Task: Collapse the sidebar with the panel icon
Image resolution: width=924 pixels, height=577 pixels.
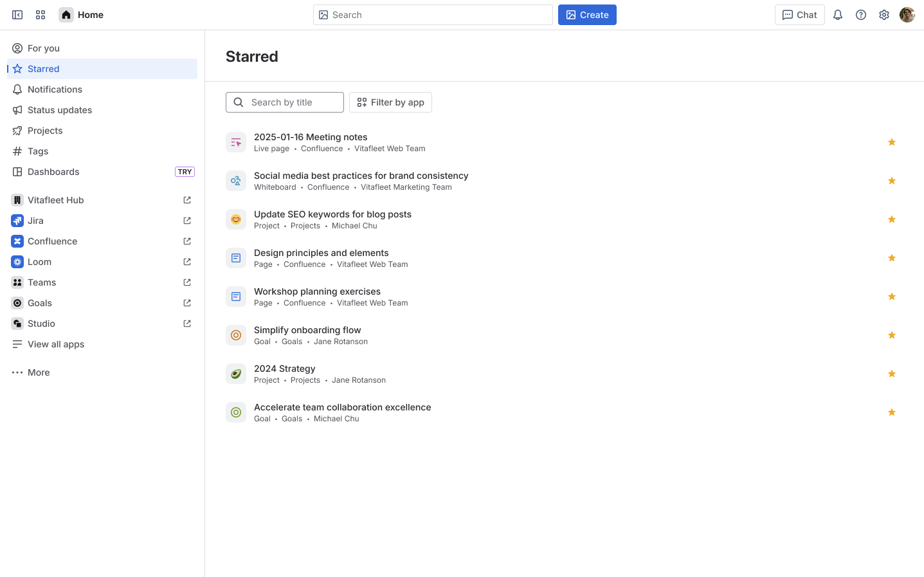Action: 17,15
